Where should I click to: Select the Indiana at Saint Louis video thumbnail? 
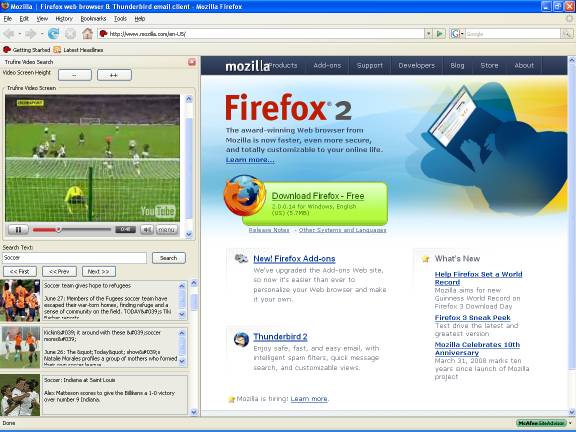point(20,395)
